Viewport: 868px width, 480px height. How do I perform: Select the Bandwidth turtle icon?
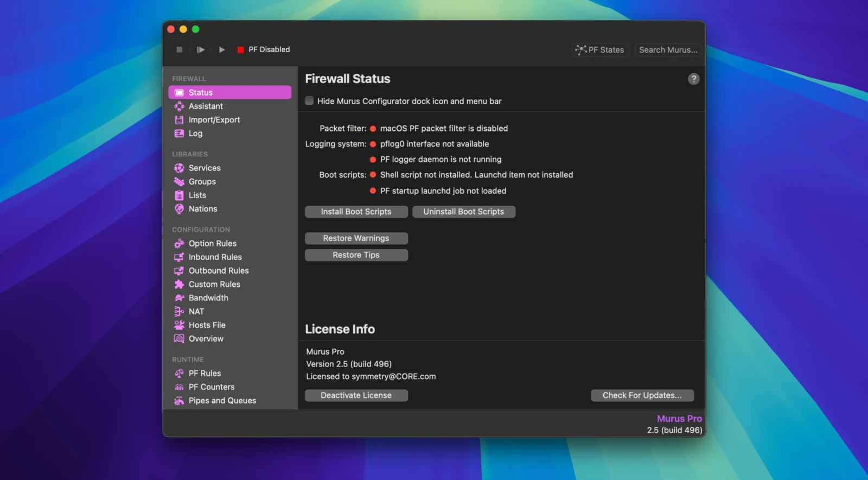click(x=179, y=298)
